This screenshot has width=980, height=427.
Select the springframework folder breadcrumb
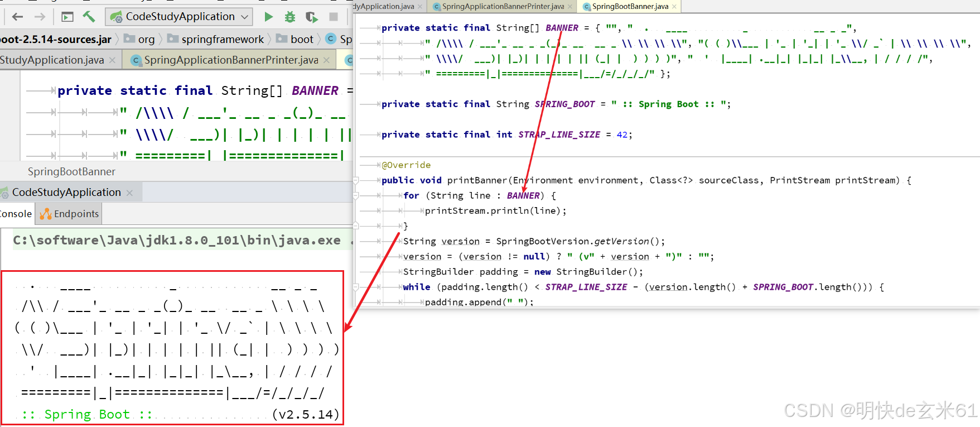215,39
